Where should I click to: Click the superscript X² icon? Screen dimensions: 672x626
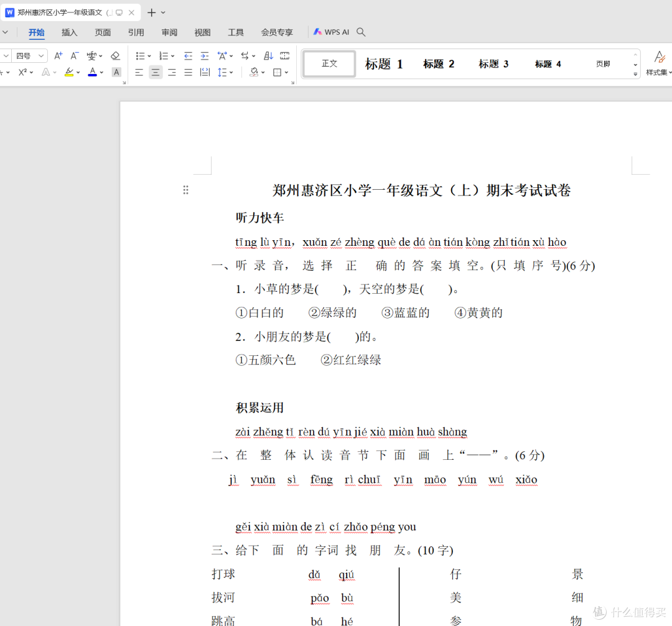23,72
